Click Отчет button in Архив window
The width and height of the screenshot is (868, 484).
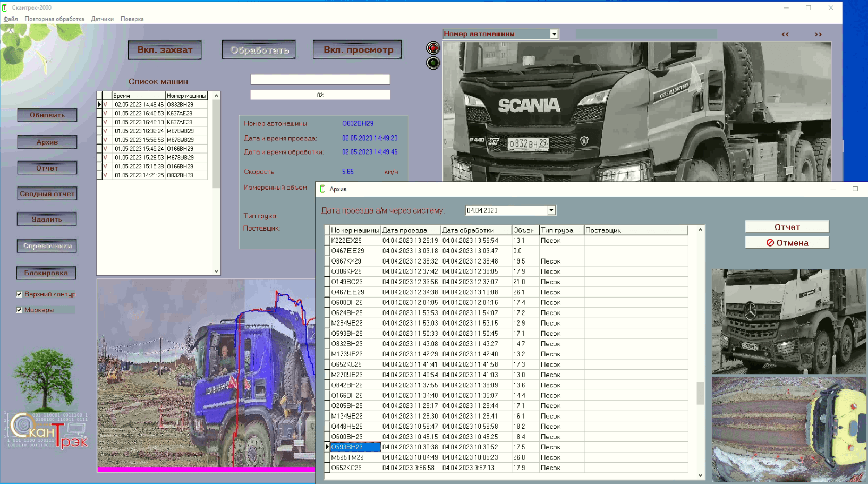coord(787,227)
